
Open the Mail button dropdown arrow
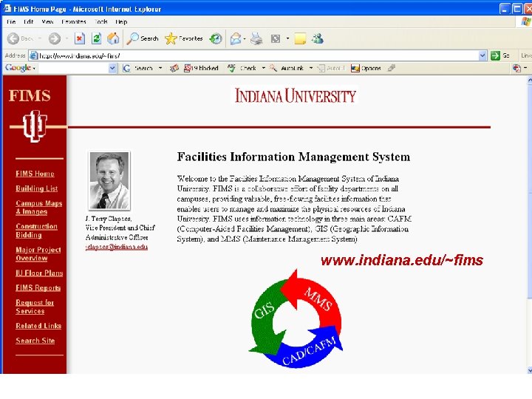245,38
